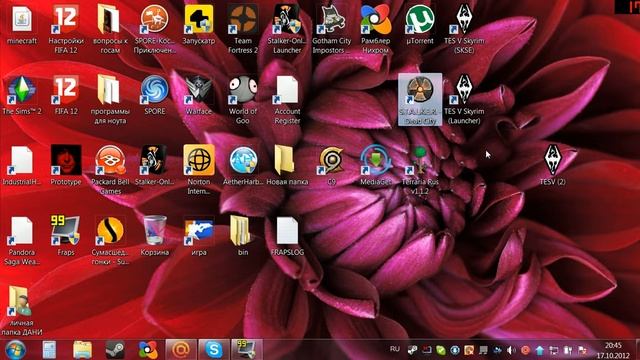
Task: Select the Fraps desktop shortcut
Action: pyautogui.click(x=66, y=237)
